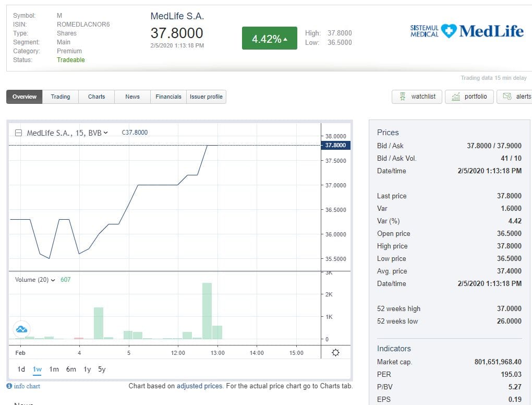Image resolution: width=532 pixels, height=405 pixels.
Task: Click the 13:00 time axis label
Action: [217, 353]
